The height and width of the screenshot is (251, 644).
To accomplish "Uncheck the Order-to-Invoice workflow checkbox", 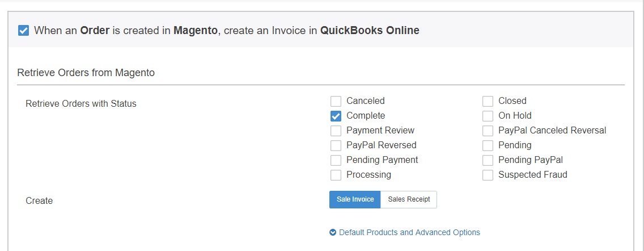I will (23, 31).
